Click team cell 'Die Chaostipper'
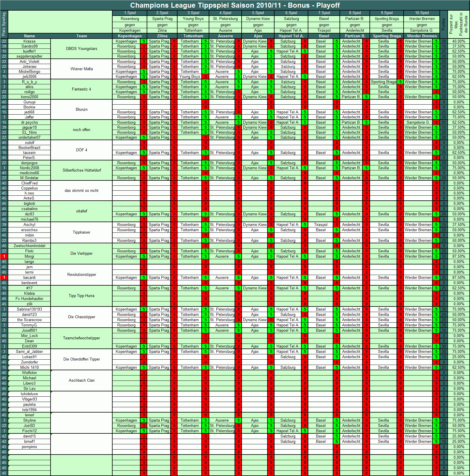Image resolution: width=470 pixels, height=476 pixels. click(x=81, y=317)
